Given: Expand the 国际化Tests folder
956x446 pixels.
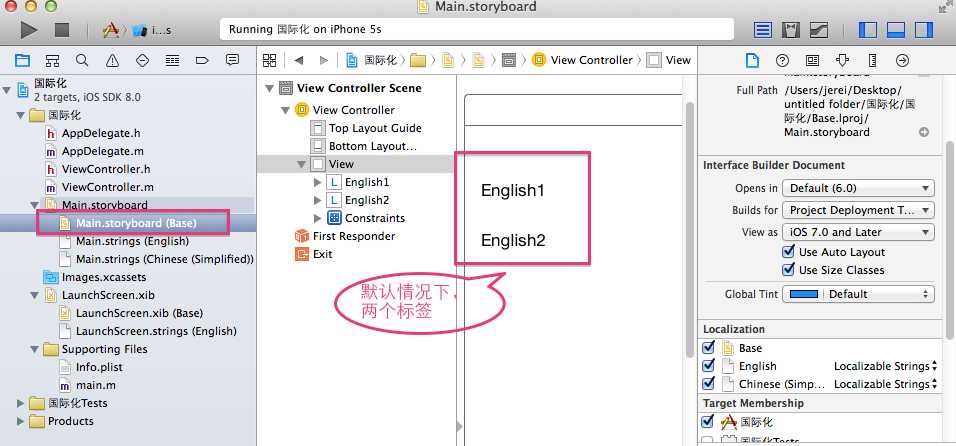Looking at the screenshot, I should pyautogui.click(x=21, y=403).
